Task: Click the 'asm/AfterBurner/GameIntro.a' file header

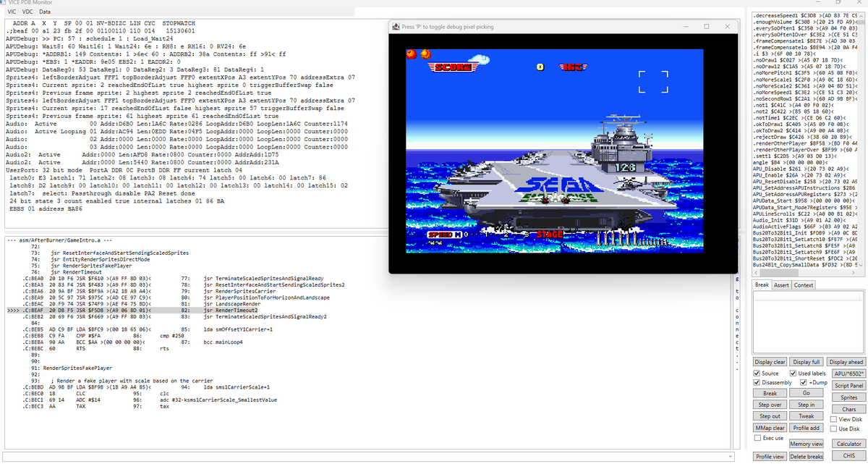Action: [59, 240]
